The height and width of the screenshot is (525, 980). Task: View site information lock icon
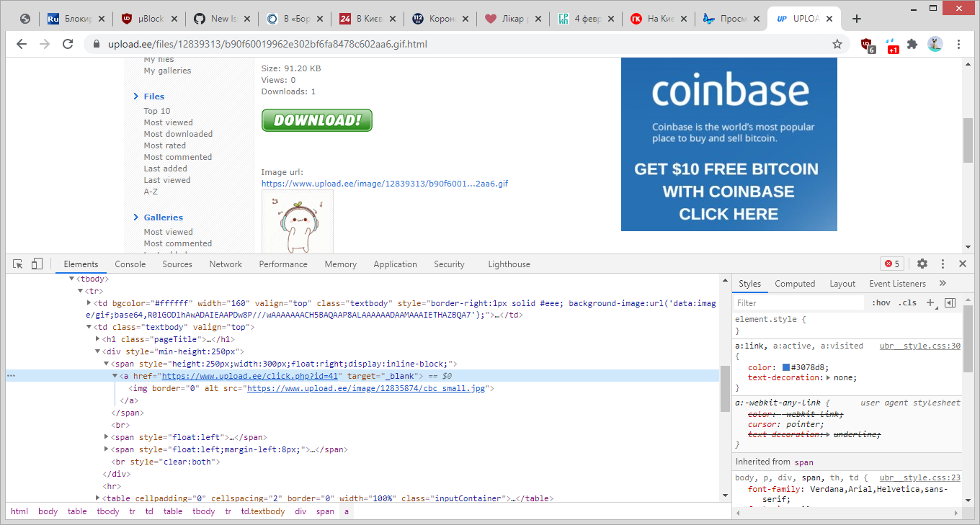pos(97,44)
